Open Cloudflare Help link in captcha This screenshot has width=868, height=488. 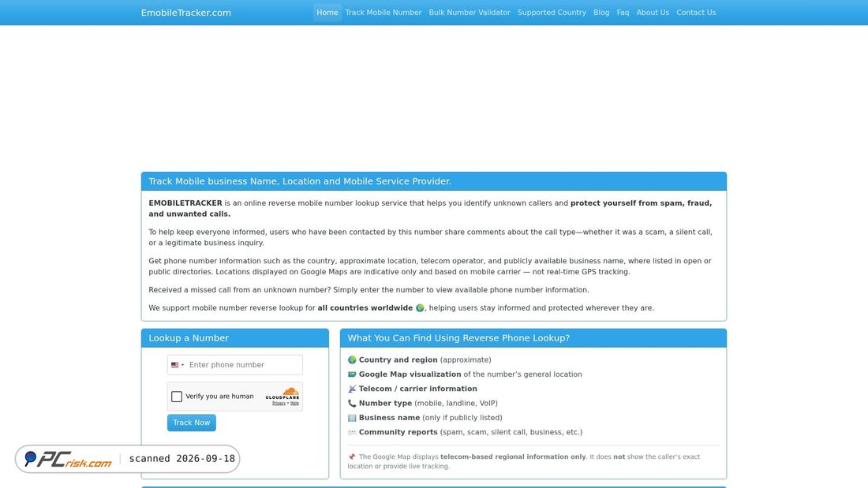(x=294, y=404)
